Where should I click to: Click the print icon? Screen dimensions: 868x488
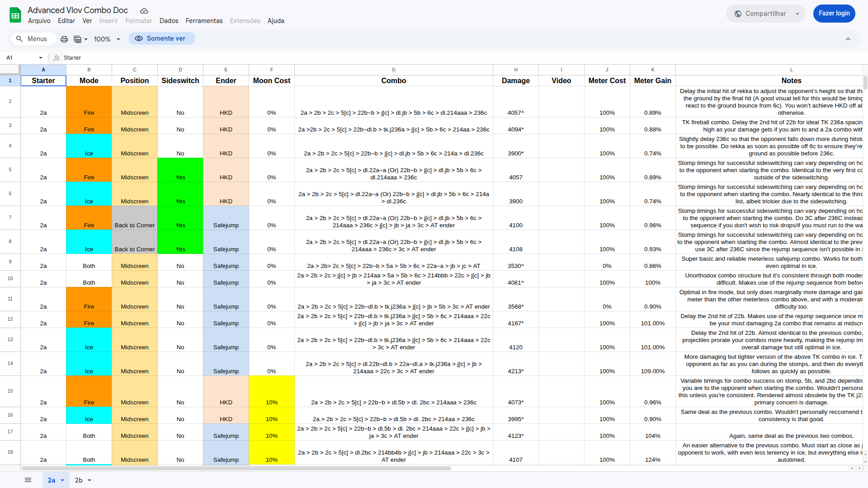[x=64, y=39]
